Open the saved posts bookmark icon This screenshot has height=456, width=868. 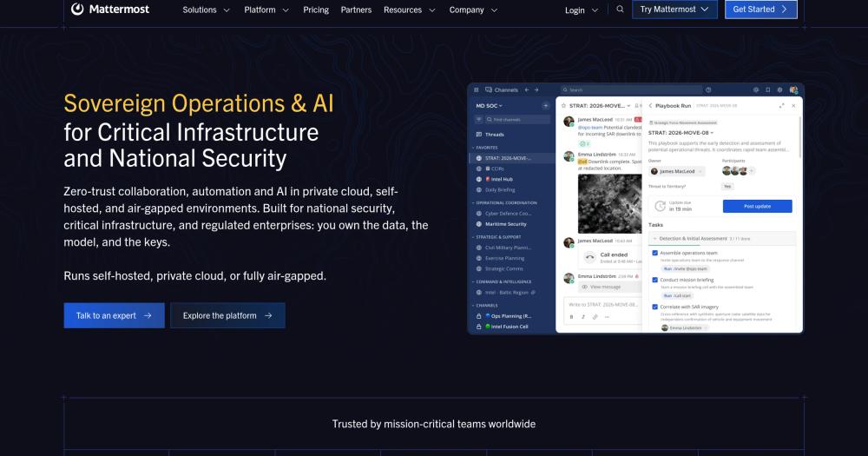click(x=768, y=89)
